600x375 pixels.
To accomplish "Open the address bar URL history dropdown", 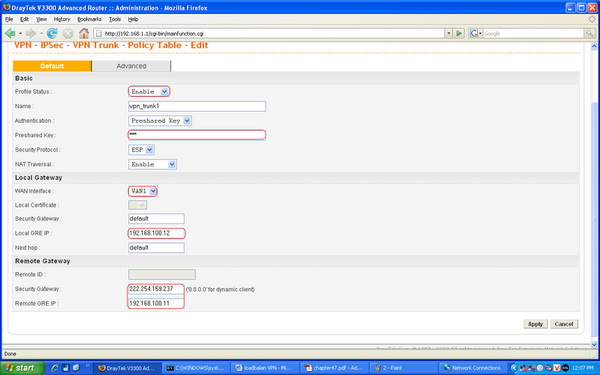I will (x=448, y=33).
